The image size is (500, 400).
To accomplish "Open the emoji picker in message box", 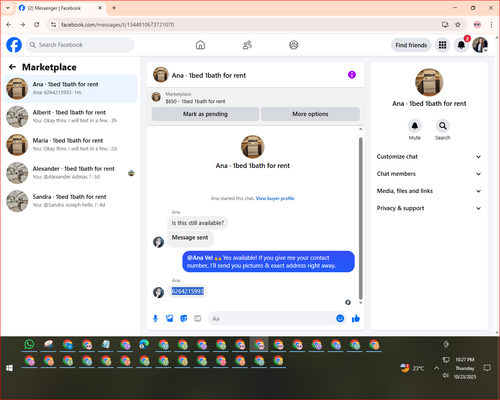I will pyautogui.click(x=340, y=318).
